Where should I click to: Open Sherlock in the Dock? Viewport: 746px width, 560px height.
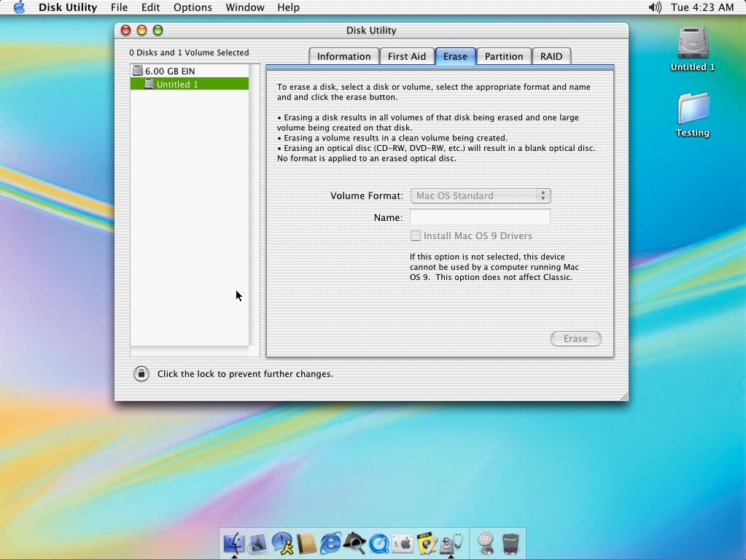click(354, 543)
